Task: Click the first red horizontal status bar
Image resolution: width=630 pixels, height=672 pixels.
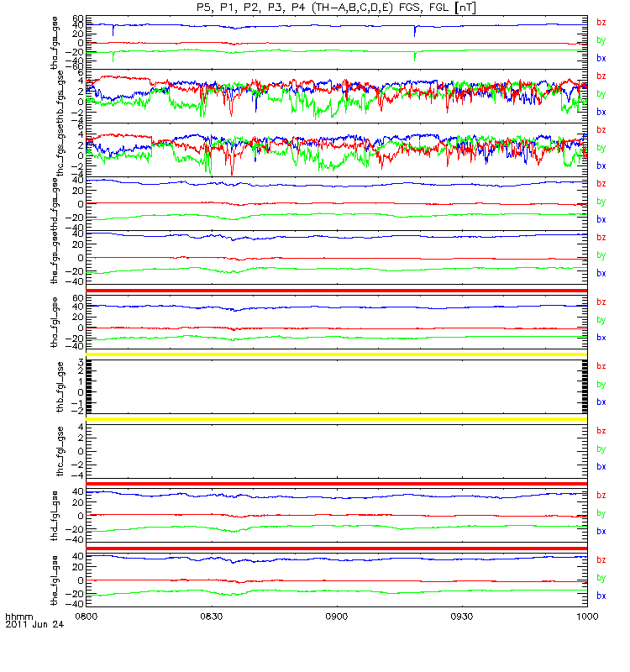Action: pos(337,291)
